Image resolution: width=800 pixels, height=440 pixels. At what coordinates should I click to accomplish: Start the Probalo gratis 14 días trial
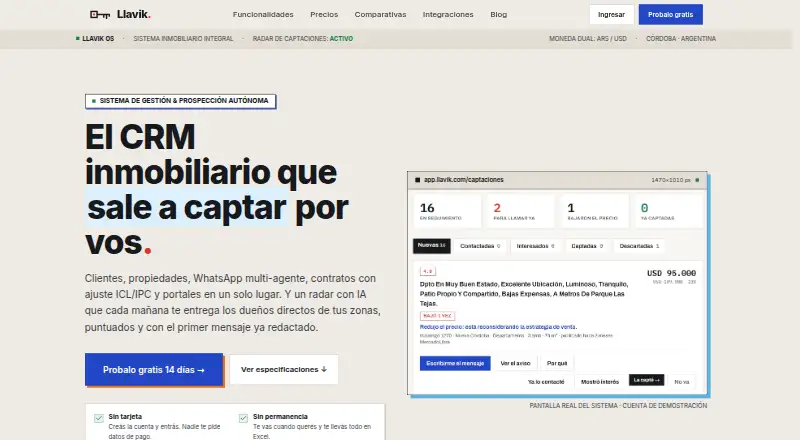(154, 370)
